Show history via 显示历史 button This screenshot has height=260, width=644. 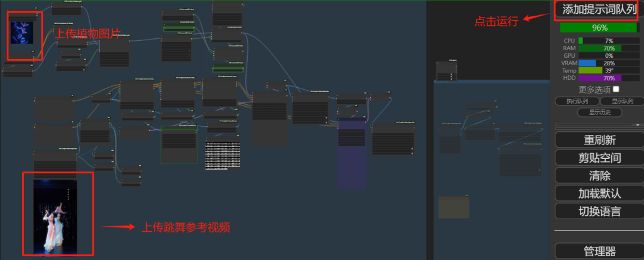click(x=599, y=112)
